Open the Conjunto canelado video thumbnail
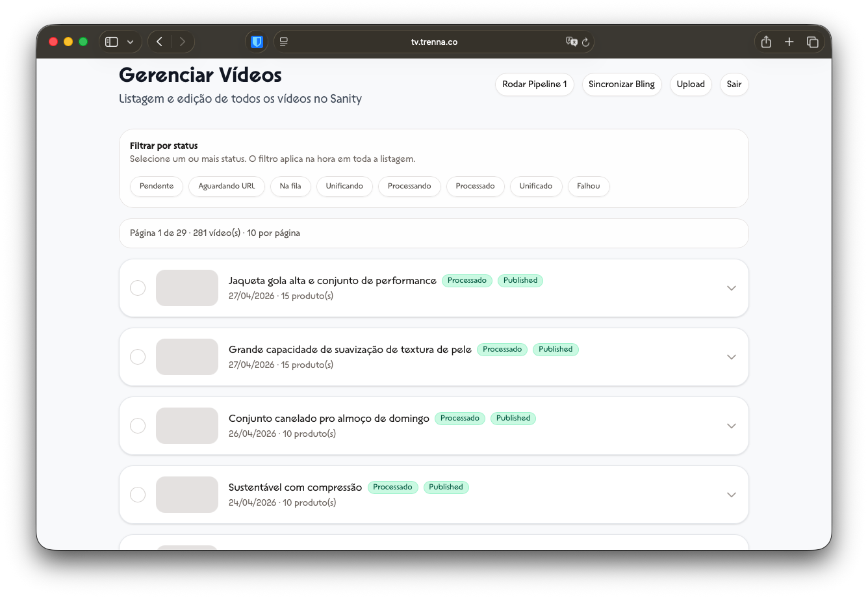 187,426
